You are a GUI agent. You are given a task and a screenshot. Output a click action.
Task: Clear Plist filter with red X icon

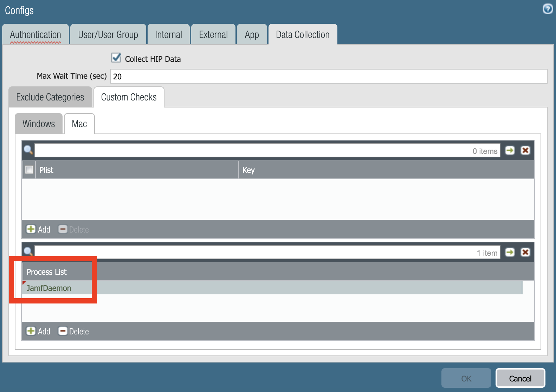click(525, 150)
